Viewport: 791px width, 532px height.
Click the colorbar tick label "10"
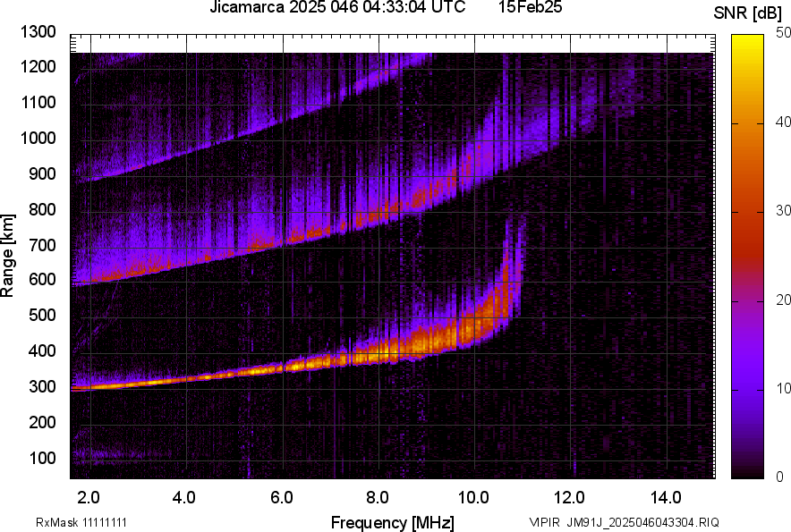tap(783, 388)
